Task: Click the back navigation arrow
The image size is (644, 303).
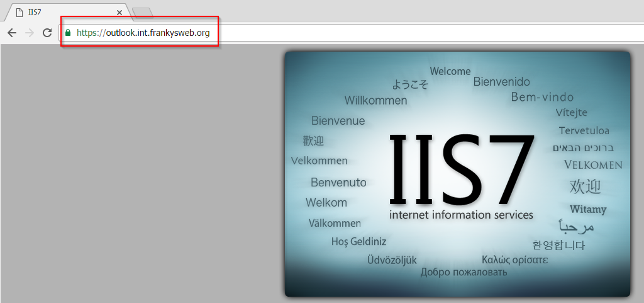Action: click(11, 33)
